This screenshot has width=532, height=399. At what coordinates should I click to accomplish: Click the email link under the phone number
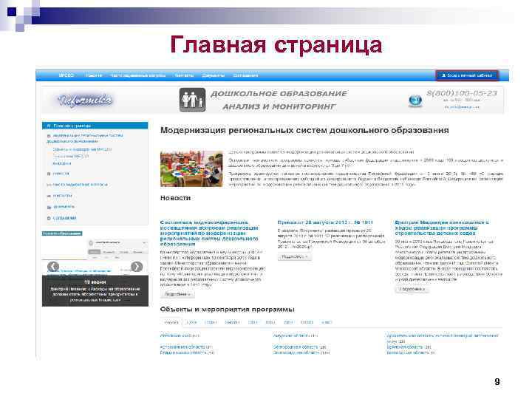(x=462, y=107)
